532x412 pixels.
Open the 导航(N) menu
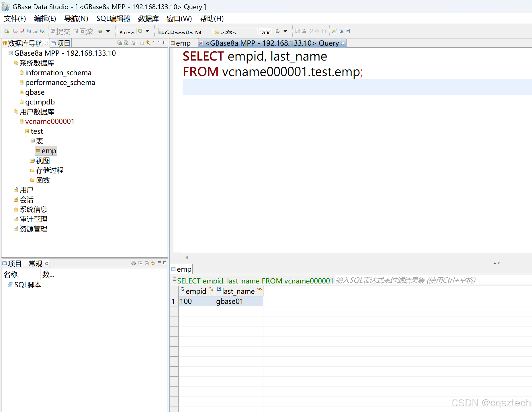click(76, 19)
